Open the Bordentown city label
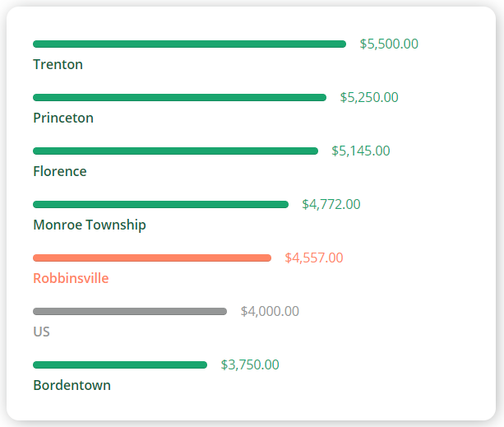Screen dimensions: 504x427 pos(72,385)
